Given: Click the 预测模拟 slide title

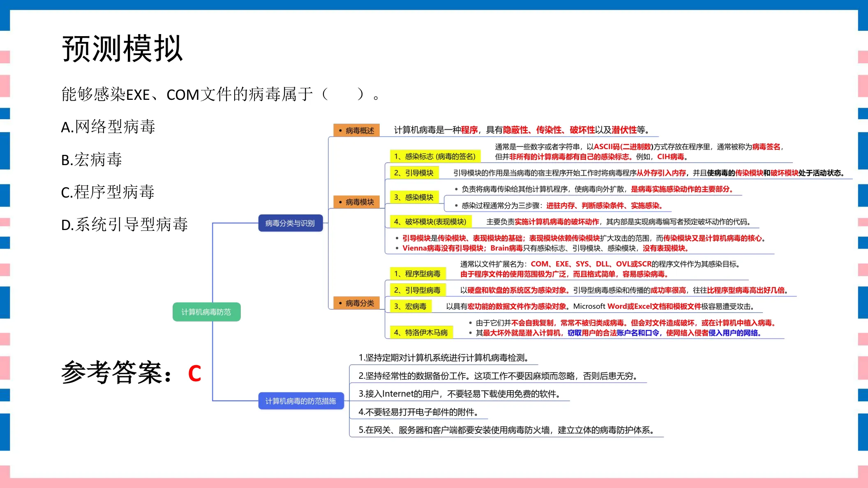Looking at the screenshot, I should (x=122, y=48).
